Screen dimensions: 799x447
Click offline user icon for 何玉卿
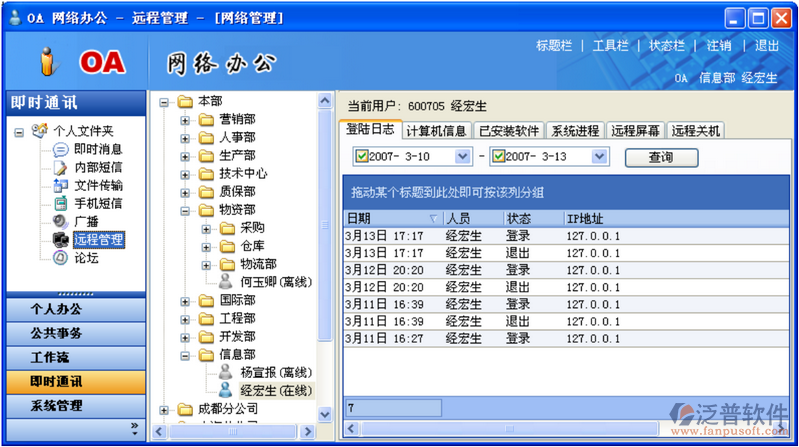click(226, 281)
